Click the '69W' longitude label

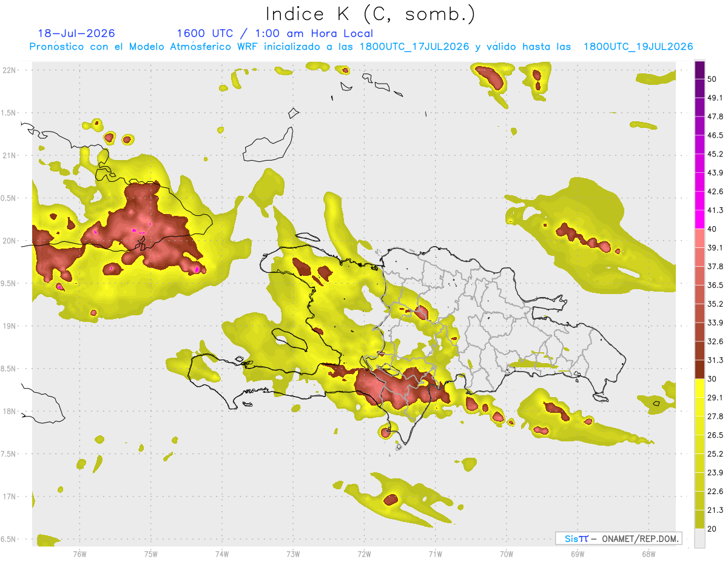[577, 554]
